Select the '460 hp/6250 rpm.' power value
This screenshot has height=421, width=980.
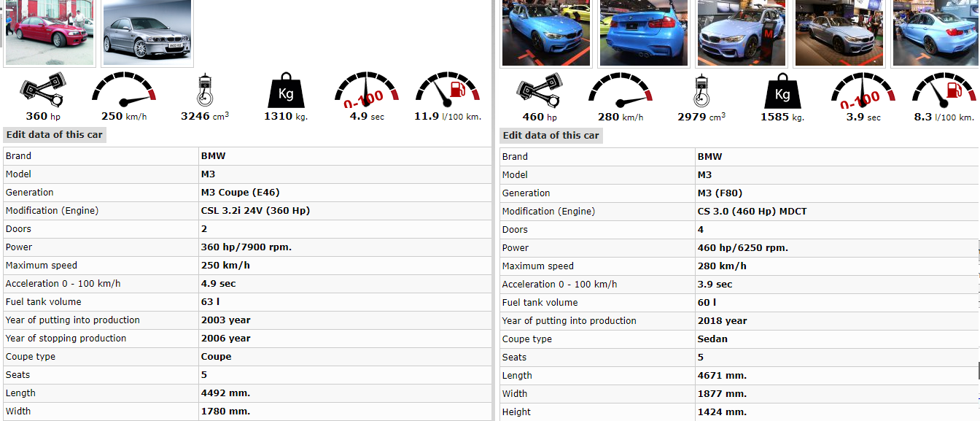(743, 248)
